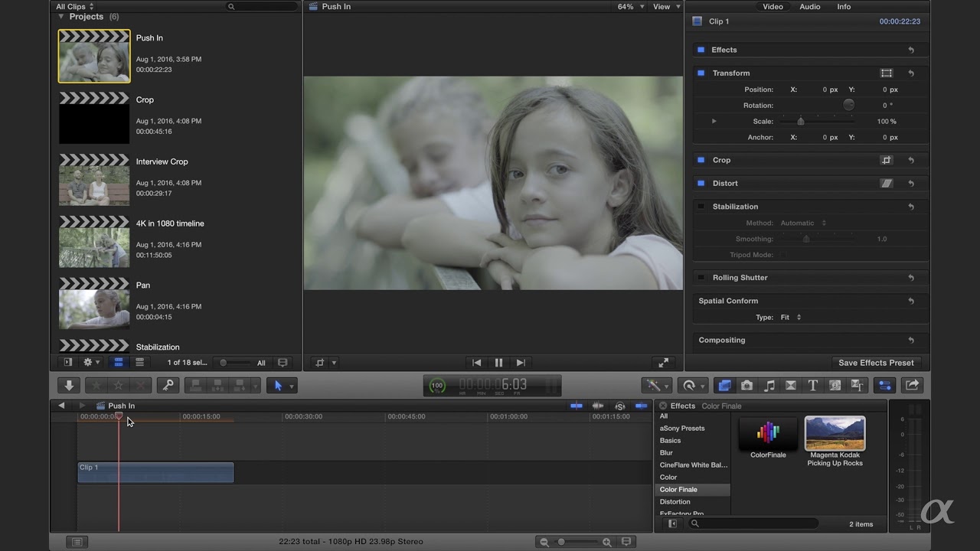980x551 pixels.
Task: Adjust the Scale slider handle
Action: coord(801,121)
